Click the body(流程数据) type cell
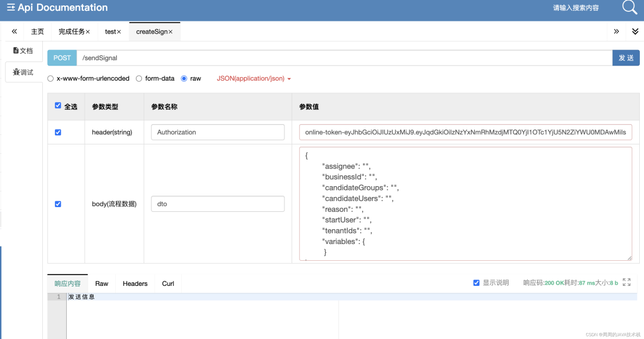The image size is (644, 339). (x=114, y=204)
